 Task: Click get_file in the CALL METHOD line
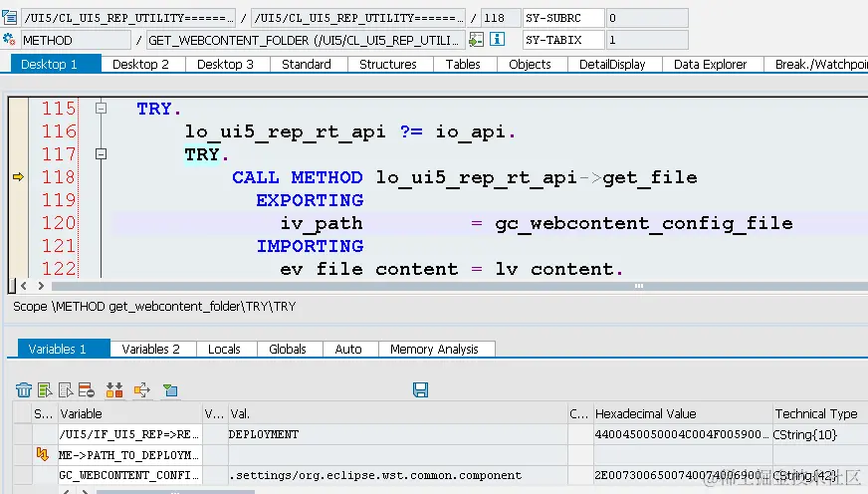[650, 177]
